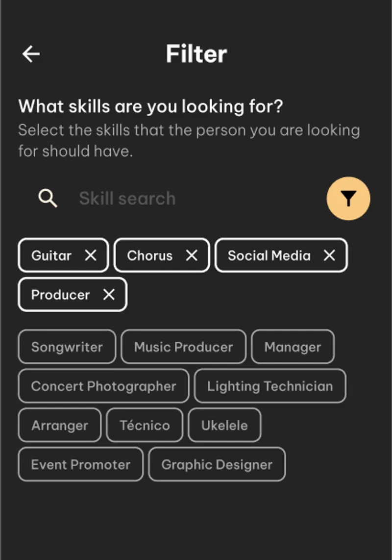Select the Music Producer skill
Viewport: 392px width, 560px height.
(x=183, y=347)
